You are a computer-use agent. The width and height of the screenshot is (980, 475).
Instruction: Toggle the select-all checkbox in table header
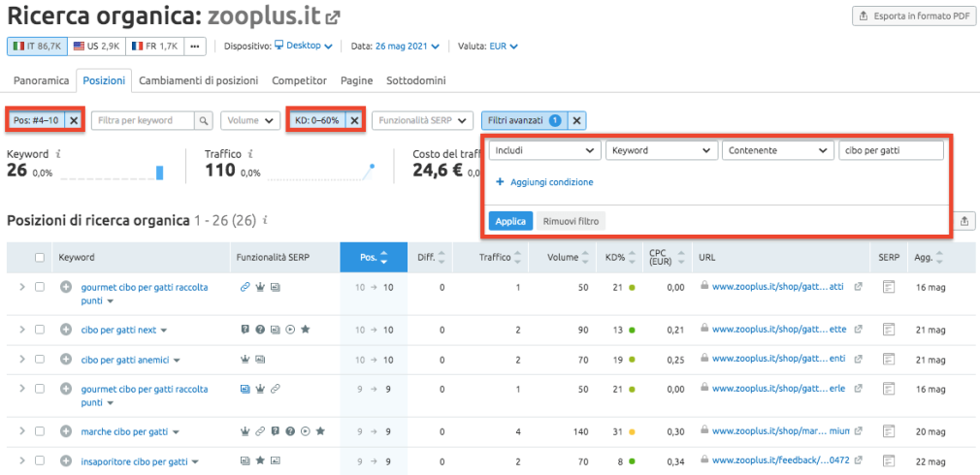coord(40,258)
